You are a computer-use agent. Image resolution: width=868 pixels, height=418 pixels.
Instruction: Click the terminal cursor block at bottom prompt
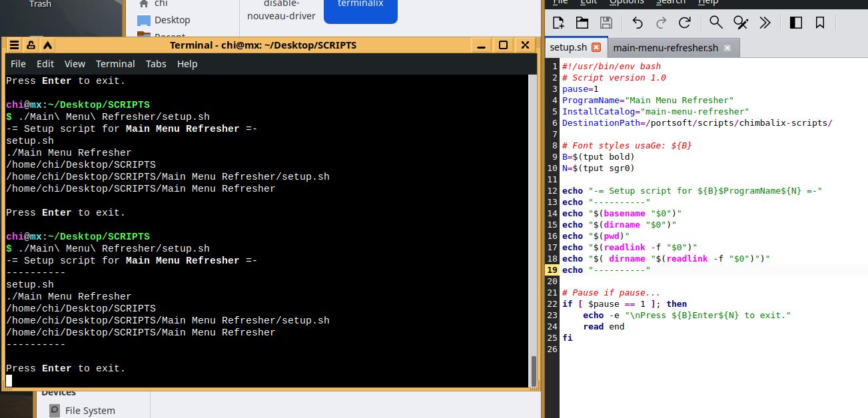[9, 381]
